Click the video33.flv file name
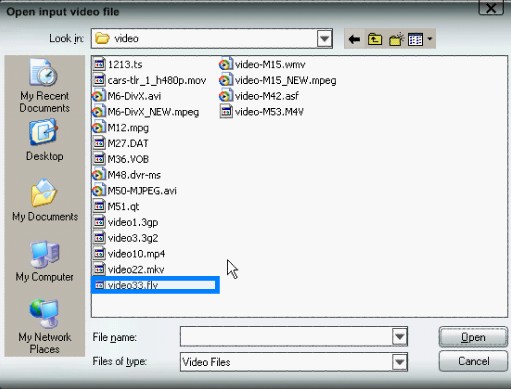The height and width of the screenshot is (389, 511). [x=133, y=285]
